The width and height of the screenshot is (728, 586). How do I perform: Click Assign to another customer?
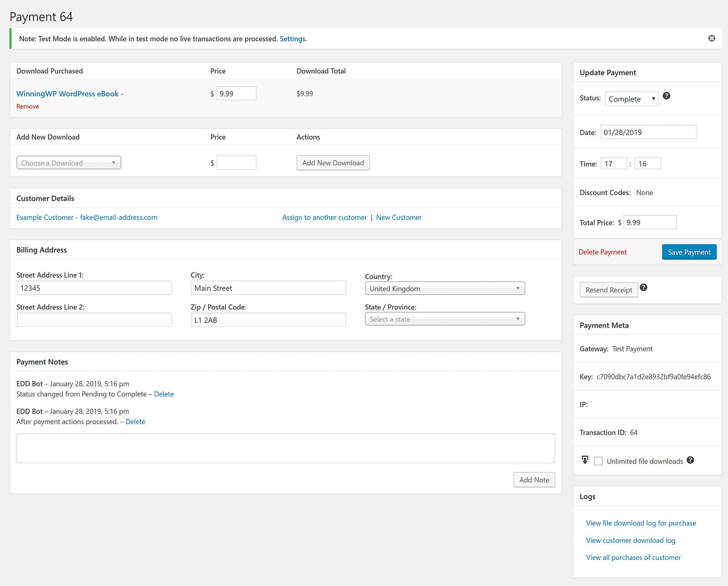324,217
